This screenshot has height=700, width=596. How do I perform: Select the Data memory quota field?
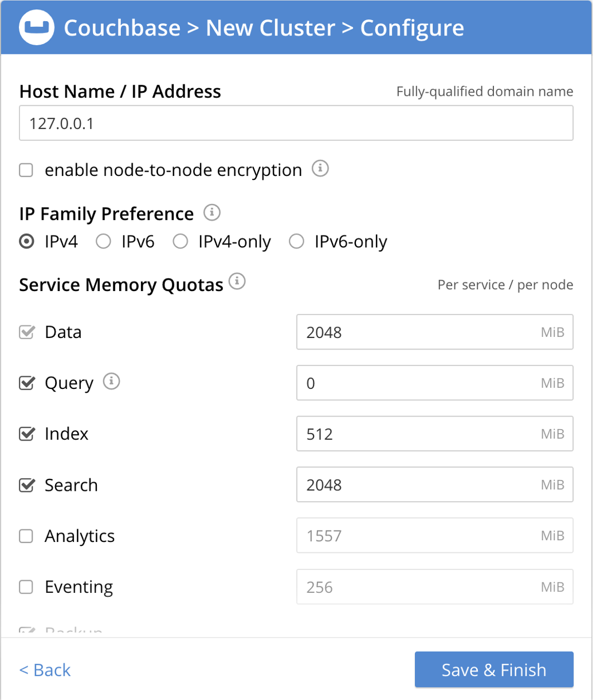[434, 332]
